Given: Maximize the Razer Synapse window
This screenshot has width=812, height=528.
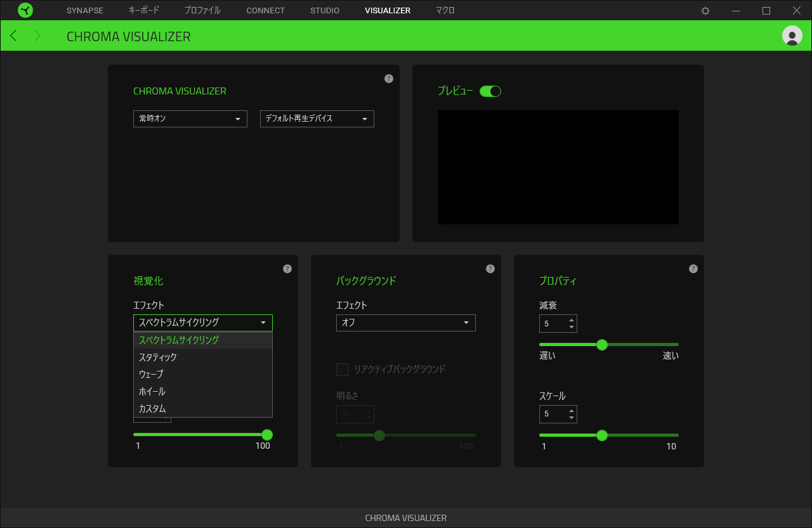Looking at the screenshot, I should [x=766, y=11].
